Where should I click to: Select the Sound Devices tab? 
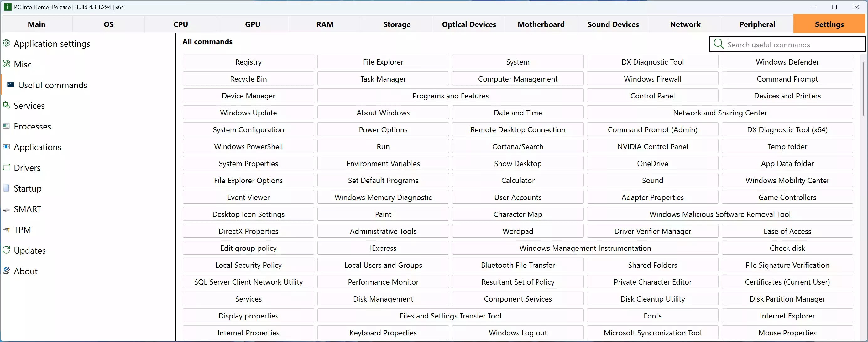coord(613,24)
